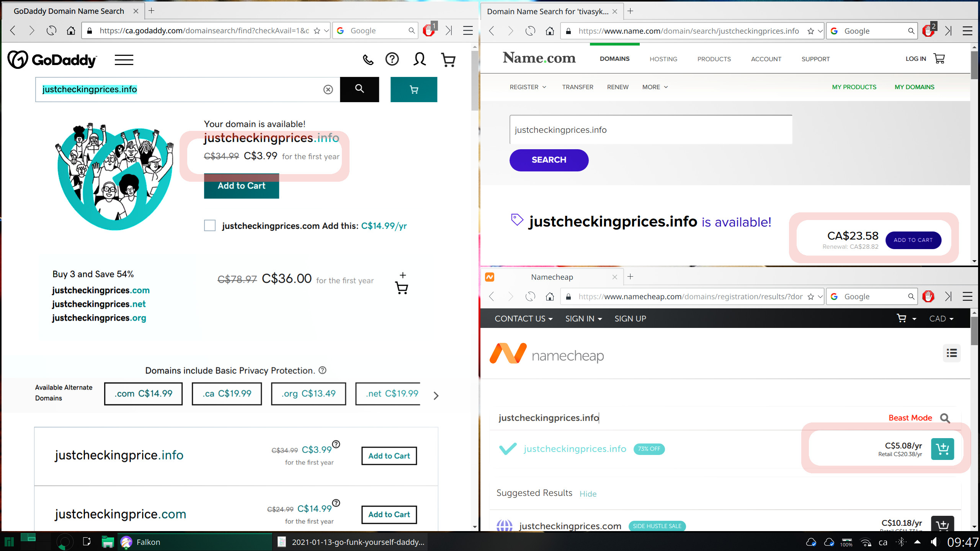This screenshot has height=551, width=980.
Task: Add justcheckingprices.info to GoDaddy cart
Action: coord(241,186)
